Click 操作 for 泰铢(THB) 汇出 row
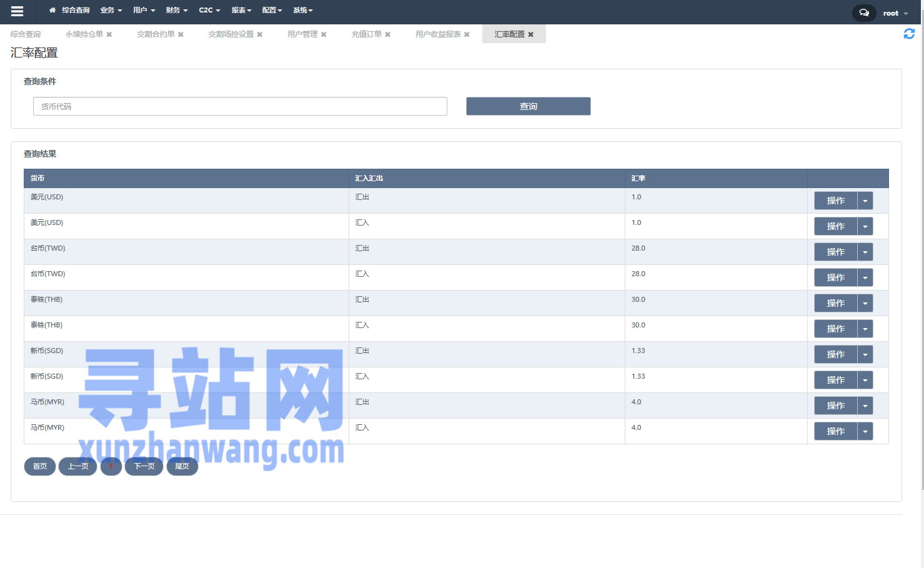Screen dimensions: 924x568 836,303
